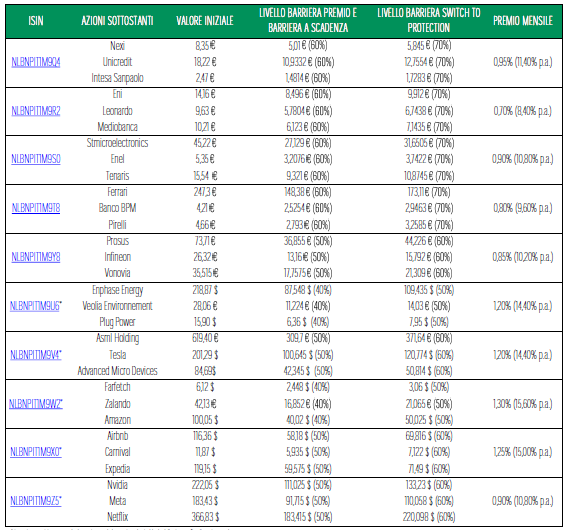Select the Airbnb stock name

(117, 436)
